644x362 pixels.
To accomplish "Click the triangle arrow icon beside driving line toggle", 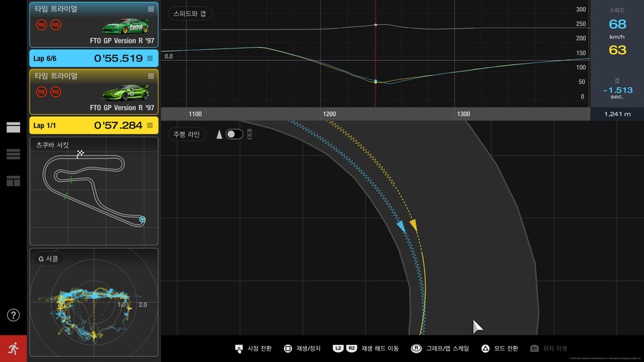I will 219,134.
